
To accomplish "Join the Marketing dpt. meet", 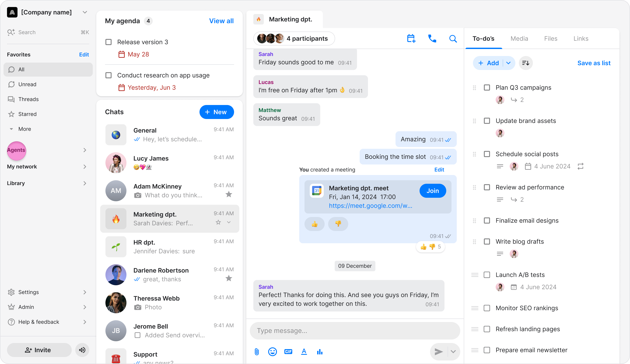I will (432, 191).
